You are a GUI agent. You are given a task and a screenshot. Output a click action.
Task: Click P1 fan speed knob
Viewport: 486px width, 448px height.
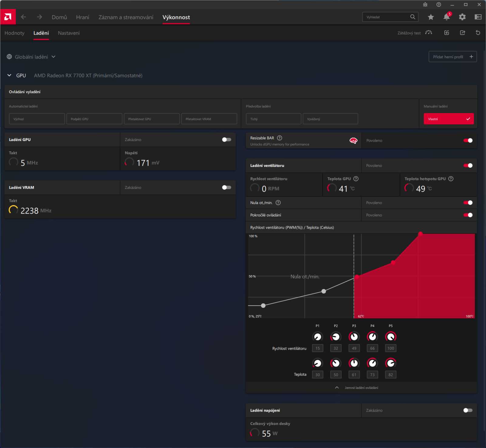click(317, 337)
